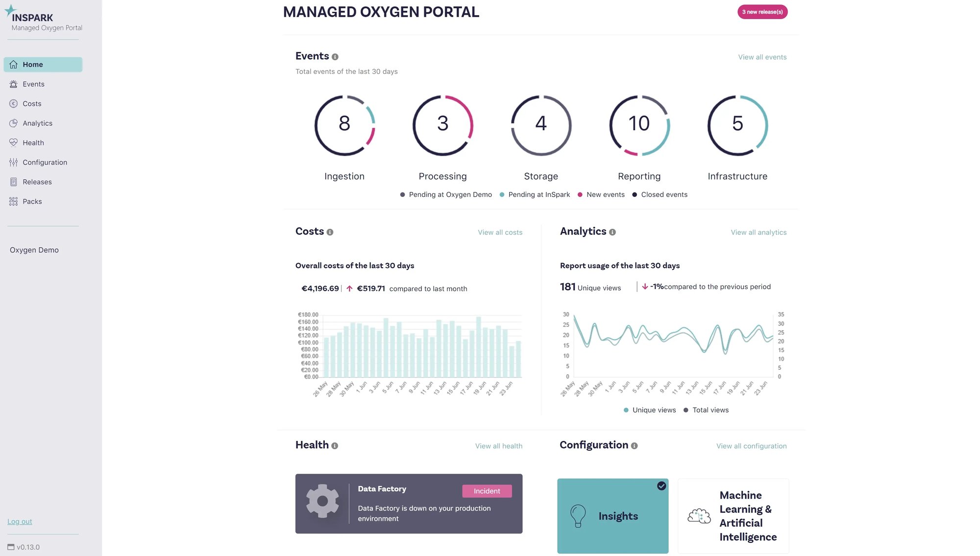Open the Data Factory incident card
The image size is (980, 556).
tap(409, 504)
